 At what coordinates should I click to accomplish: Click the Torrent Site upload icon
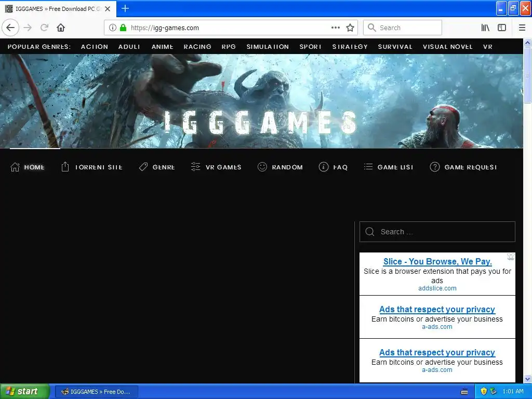[65, 167]
